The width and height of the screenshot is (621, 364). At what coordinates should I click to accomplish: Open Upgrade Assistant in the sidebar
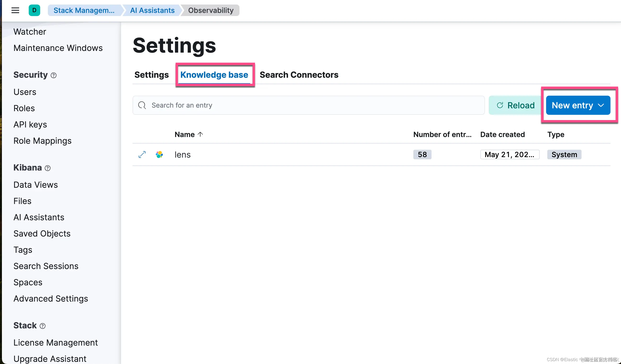(x=50, y=359)
